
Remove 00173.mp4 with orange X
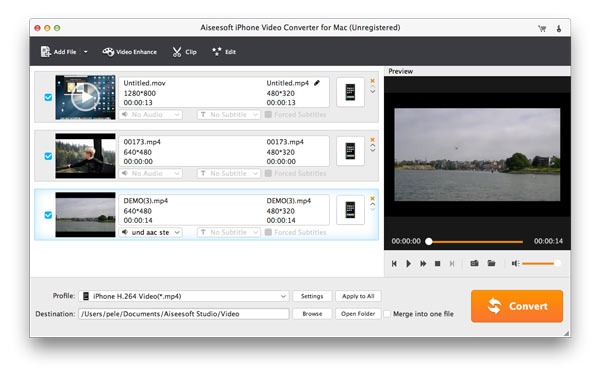pos(372,140)
